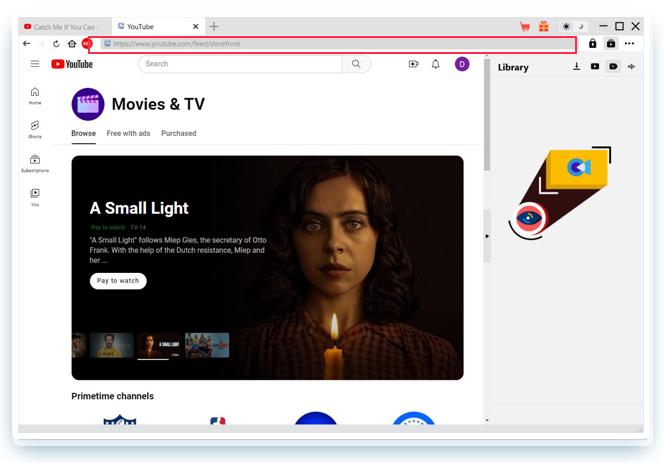
Task: Focus the YouTube Search field
Action: [x=240, y=64]
